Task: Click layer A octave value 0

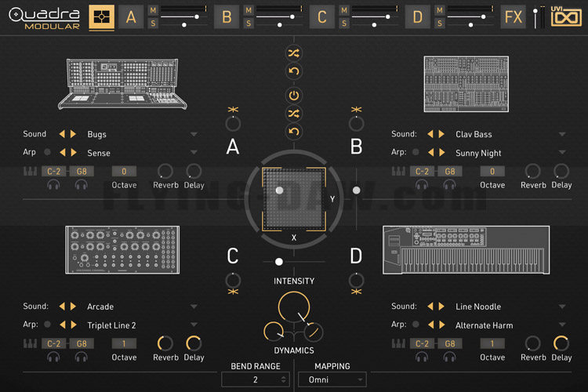Action: click(x=124, y=172)
